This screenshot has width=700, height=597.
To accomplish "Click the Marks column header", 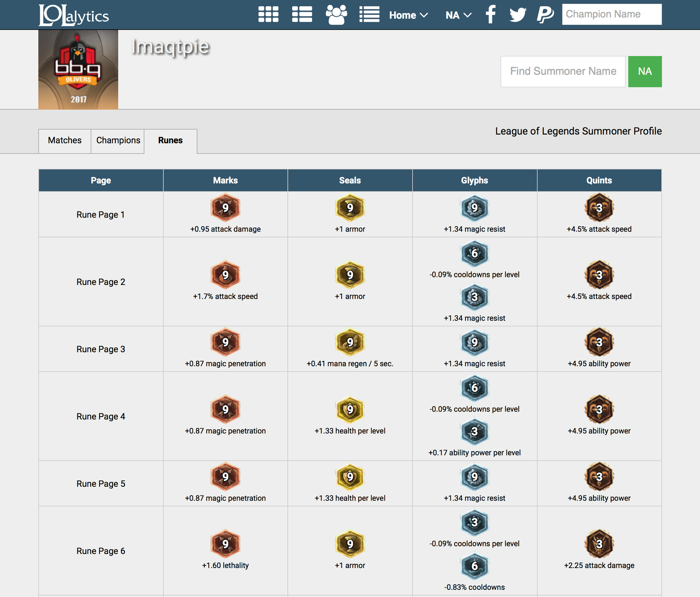I will tap(226, 180).
